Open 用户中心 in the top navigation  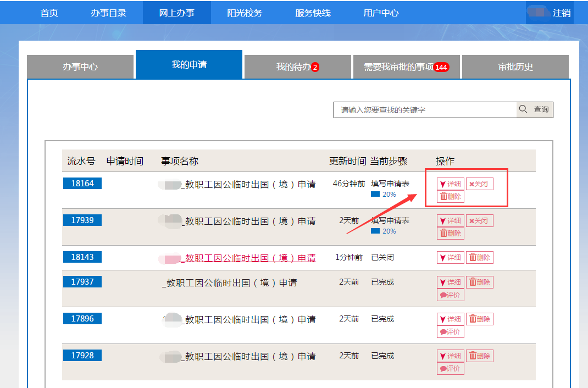(x=381, y=13)
